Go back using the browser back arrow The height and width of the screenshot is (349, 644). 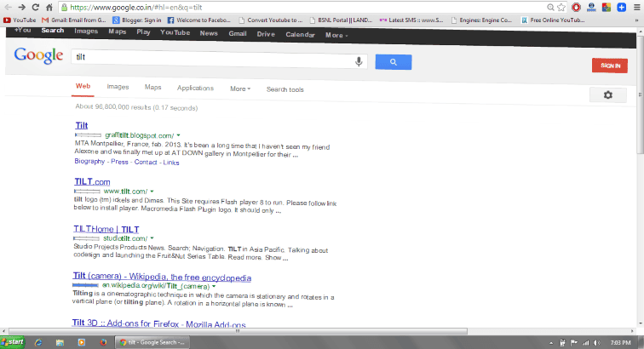pos(8,8)
